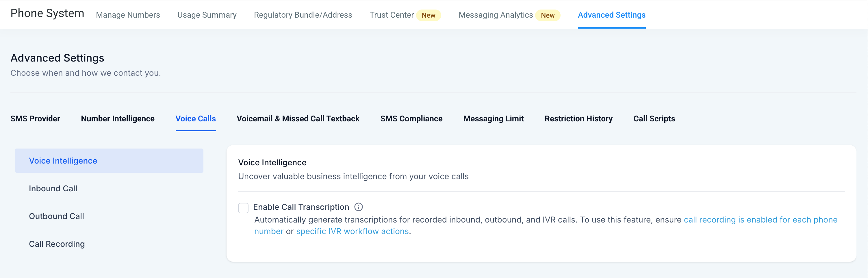The height and width of the screenshot is (278, 868).
Task: Open Call Recording settings
Action: (57, 244)
